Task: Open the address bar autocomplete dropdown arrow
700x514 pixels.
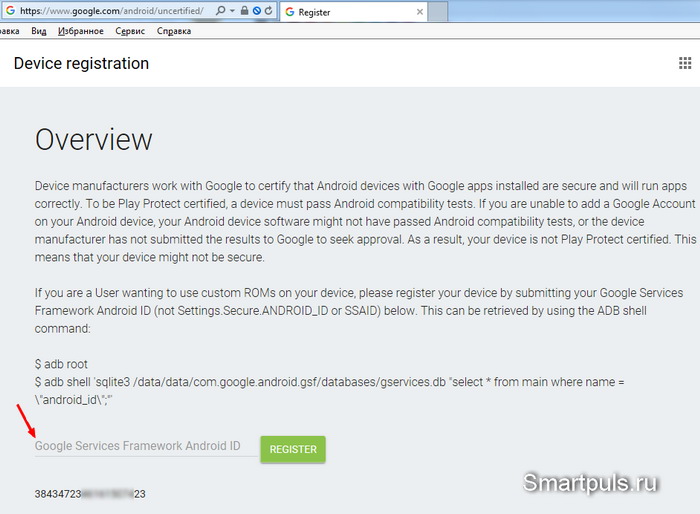Action: click(x=233, y=11)
